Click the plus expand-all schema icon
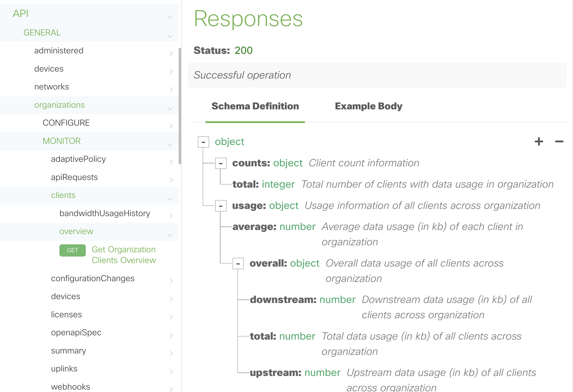The height and width of the screenshot is (392, 573). [539, 141]
